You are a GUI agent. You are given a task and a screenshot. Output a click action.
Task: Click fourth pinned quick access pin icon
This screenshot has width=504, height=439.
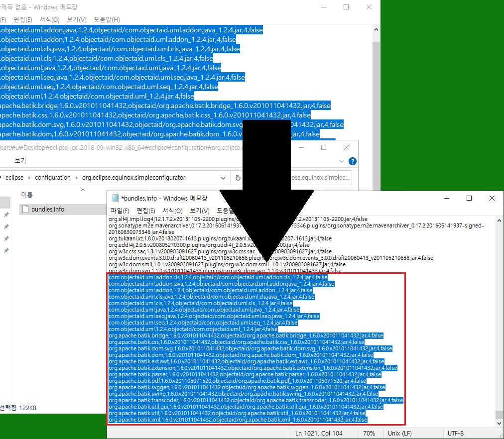point(6,250)
